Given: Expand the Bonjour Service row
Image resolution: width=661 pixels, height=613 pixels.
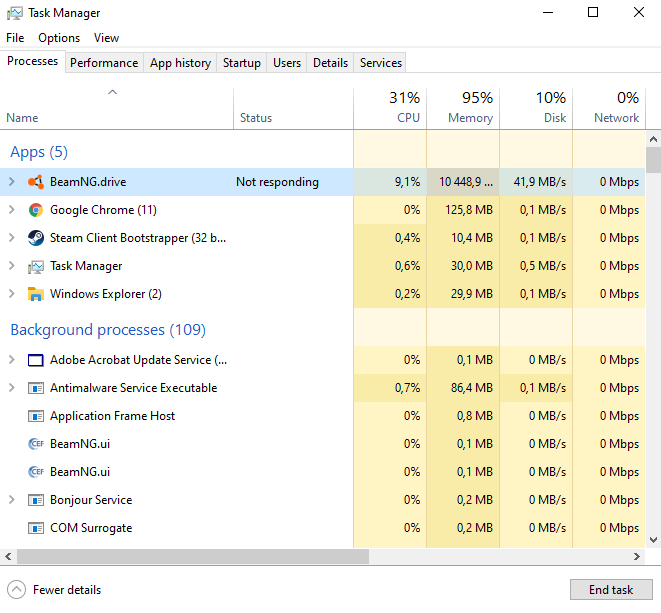Looking at the screenshot, I should tap(12, 500).
